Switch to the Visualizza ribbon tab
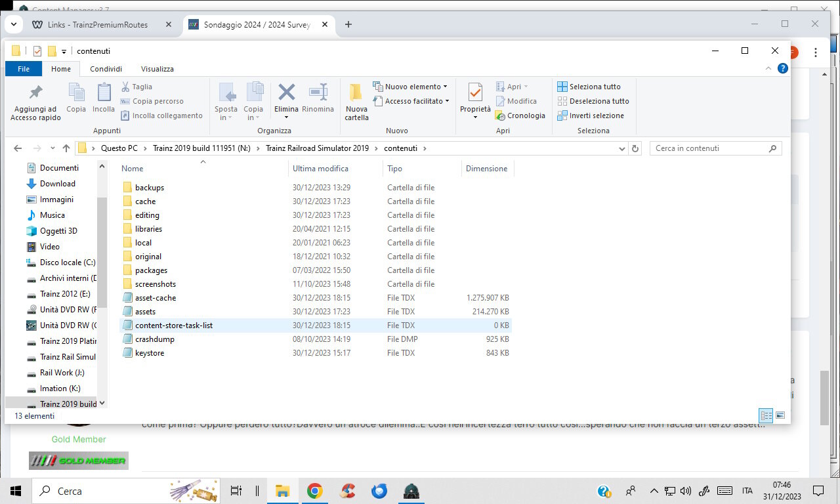This screenshot has height=504, width=840. 157,68
